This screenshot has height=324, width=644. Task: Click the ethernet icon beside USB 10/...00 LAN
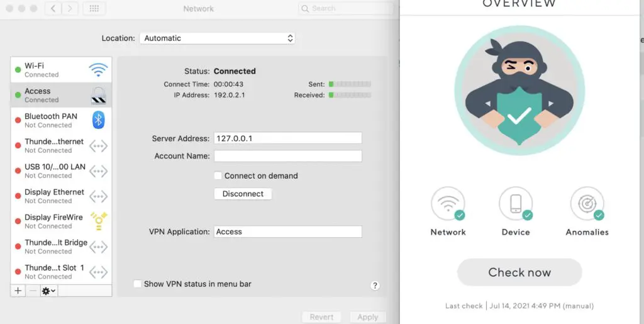point(99,171)
